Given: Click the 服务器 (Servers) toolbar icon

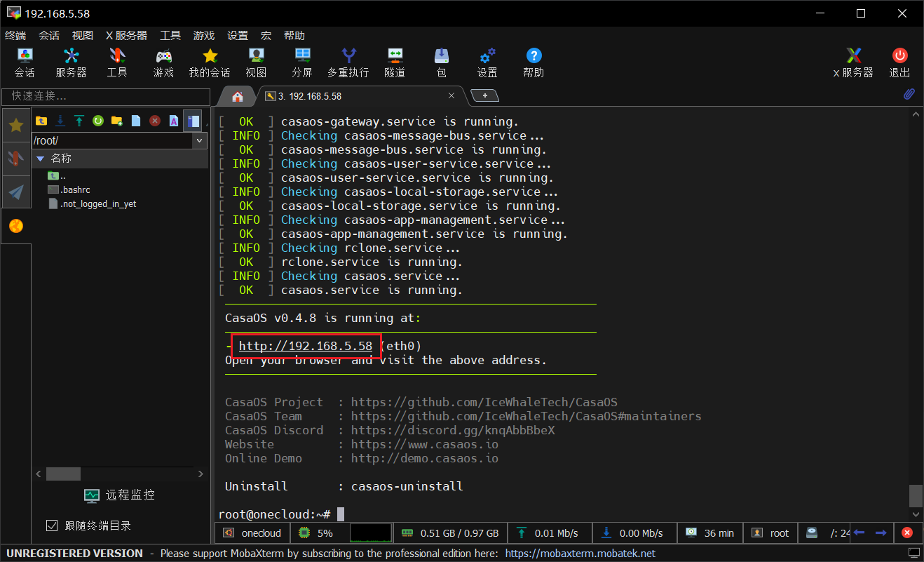Looking at the screenshot, I should click(71, 62).
